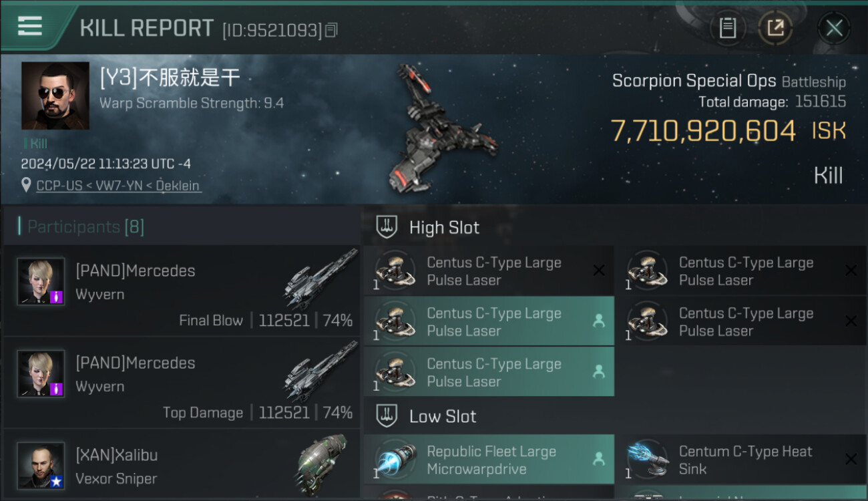Open the clipboard notes icon
Screen dimensions: 868x501
click(728, 28)
